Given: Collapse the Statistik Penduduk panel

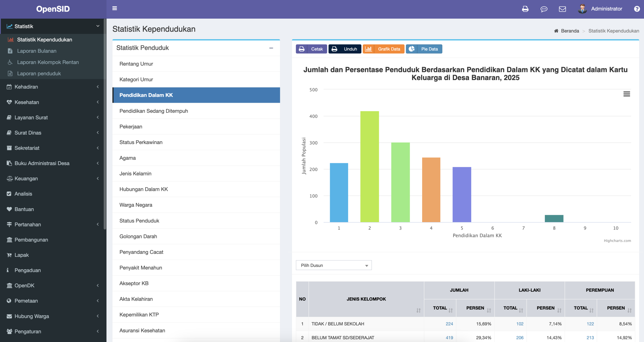Looking at the screenshot, I should click(271, 48).
